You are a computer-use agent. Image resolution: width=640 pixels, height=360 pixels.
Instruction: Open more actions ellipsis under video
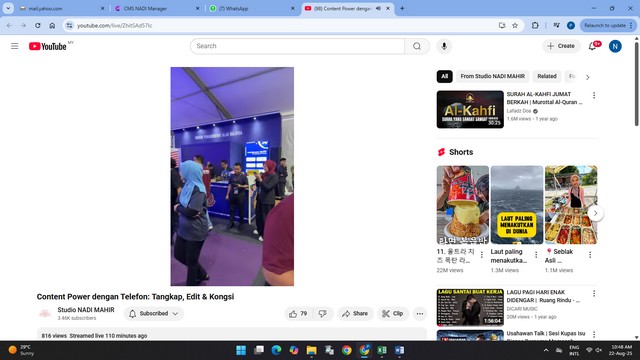click(x=420, y=313)
